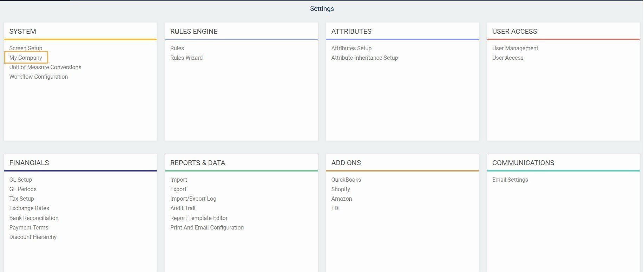The height and width of the screenshot is (272, 644).
Task: Open Screen Setup under System
Action: click(26, 48)
